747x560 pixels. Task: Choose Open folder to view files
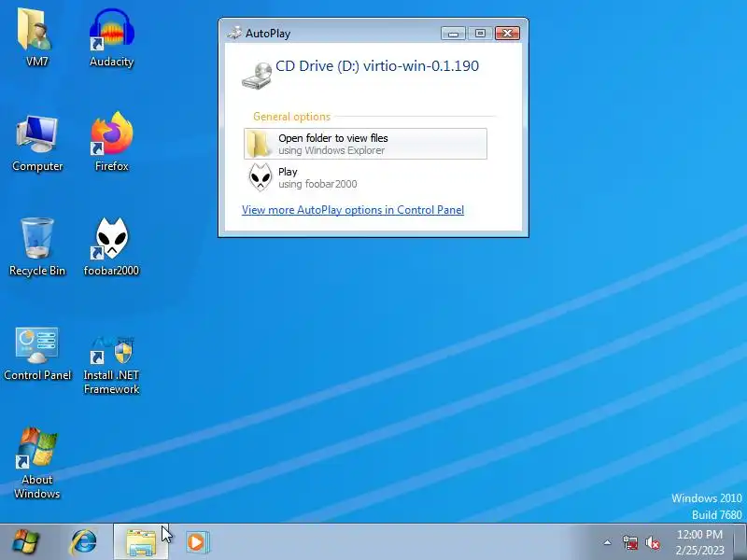point(365,144)
